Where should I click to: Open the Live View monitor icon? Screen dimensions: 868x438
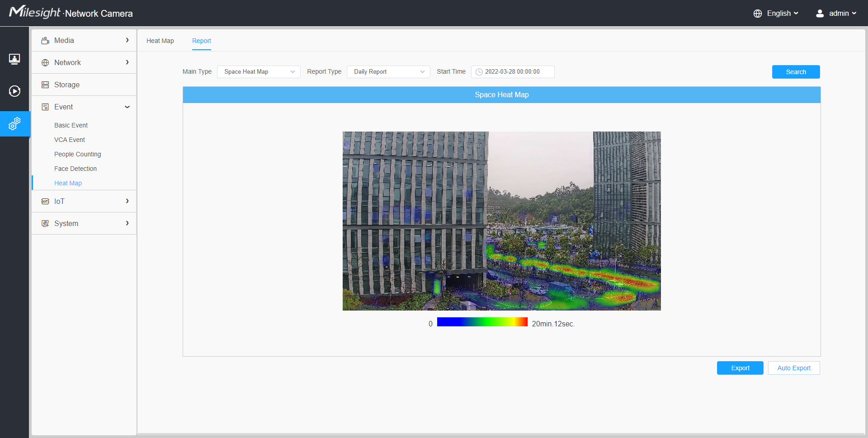[x=14, y=59]
